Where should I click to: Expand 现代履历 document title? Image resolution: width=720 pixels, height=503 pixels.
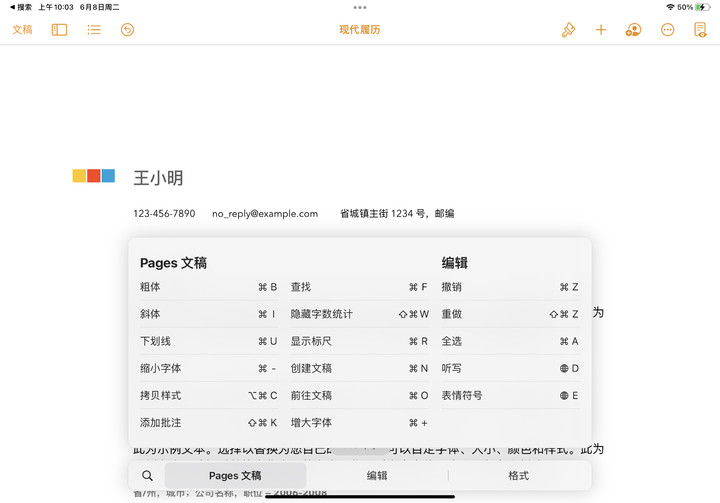pyautogui.click(x=359, y=30)
